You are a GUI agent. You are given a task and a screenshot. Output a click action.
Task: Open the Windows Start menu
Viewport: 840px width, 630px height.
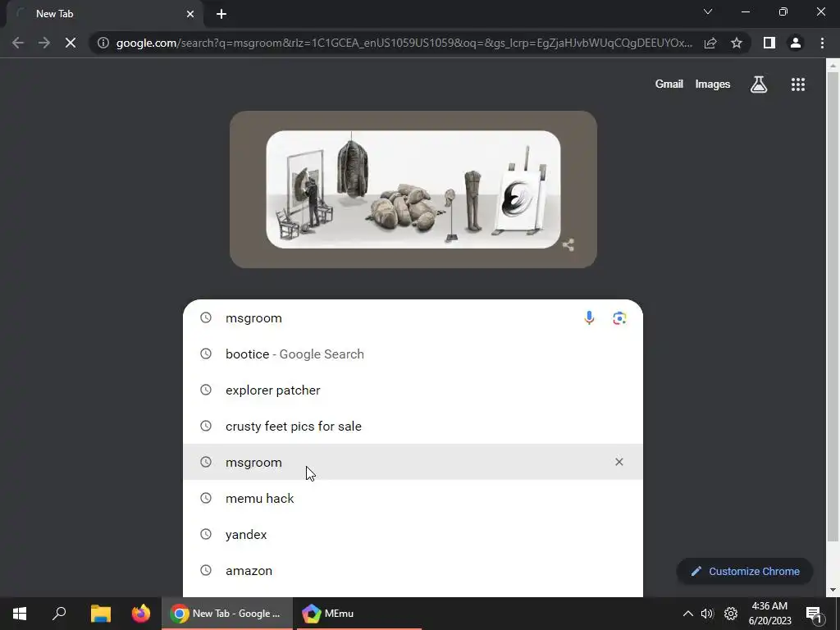(x=20, y=614)
